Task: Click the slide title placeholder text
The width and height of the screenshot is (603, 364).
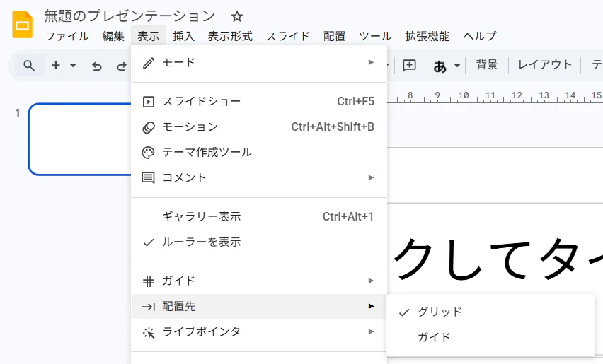Action: point(498,260)
